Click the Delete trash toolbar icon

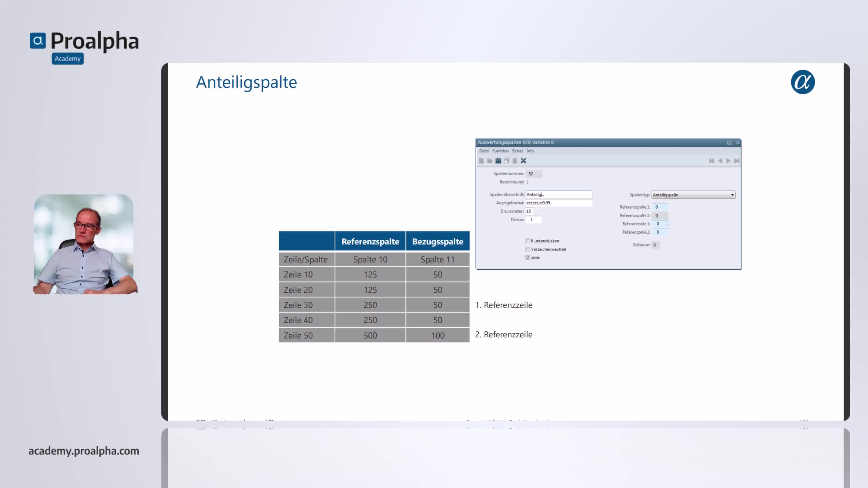(515, 161)
